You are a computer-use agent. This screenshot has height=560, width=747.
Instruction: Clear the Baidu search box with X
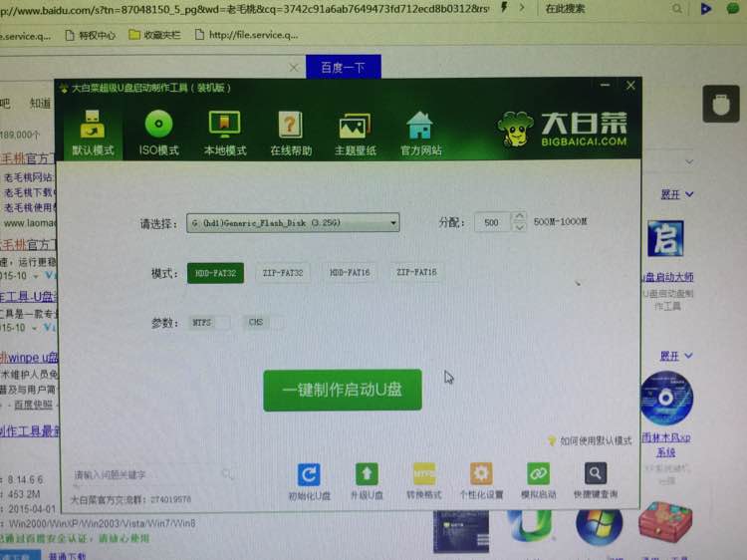294,68
